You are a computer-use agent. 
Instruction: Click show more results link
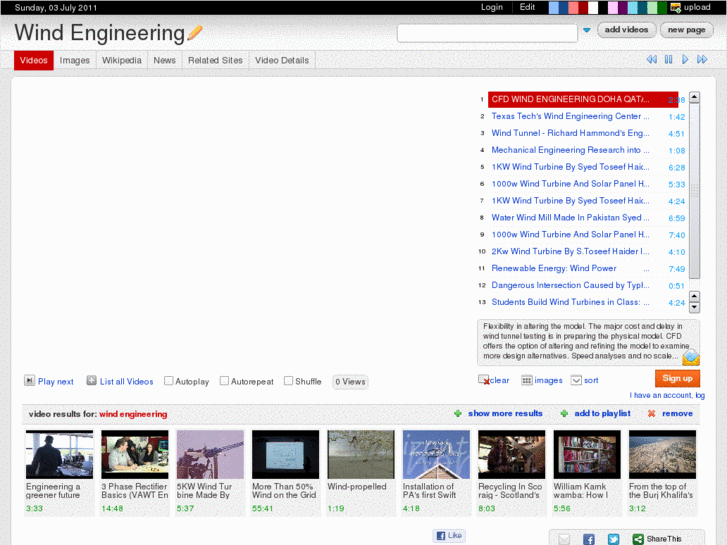[505, 413]
